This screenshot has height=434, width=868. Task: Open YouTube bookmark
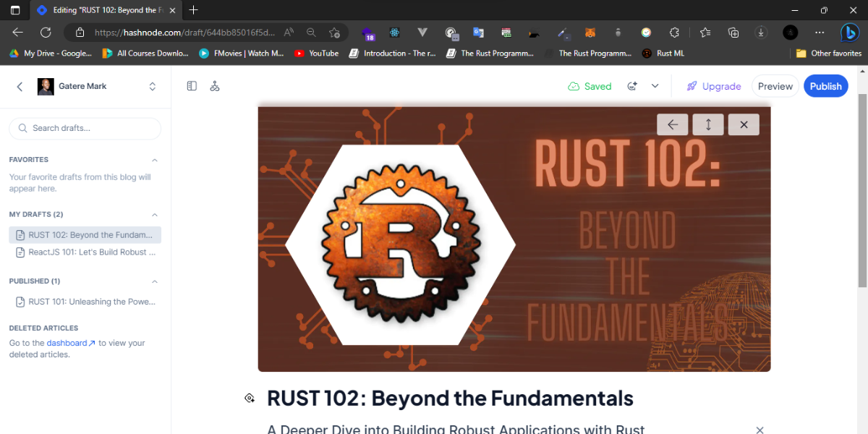[317, 54]
